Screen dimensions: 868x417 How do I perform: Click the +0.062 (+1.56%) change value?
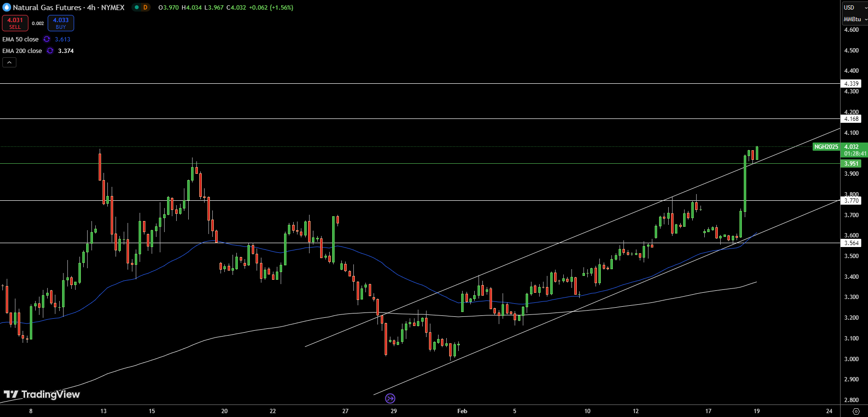[271, 7]
